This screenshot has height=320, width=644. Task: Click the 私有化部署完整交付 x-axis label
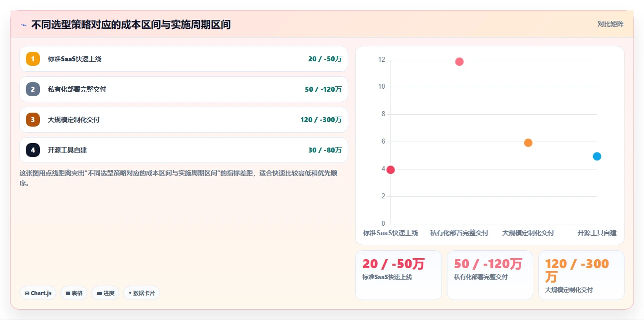459,233
